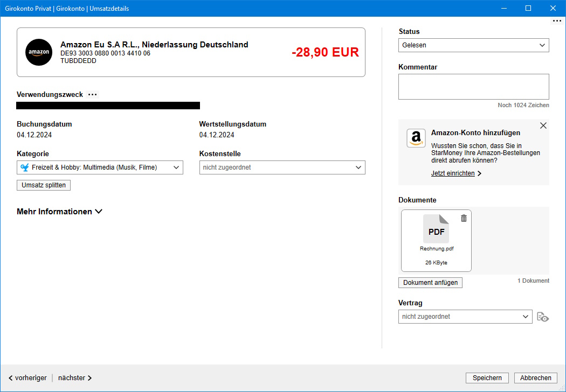Go to nächster transaction
The image size is (566, 392).
pyautogui.click(x=75, y=378)
